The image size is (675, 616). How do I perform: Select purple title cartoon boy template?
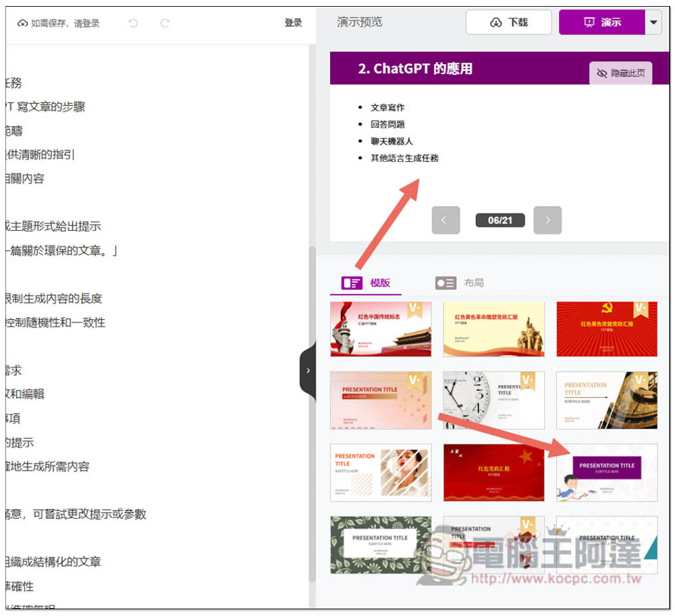pyautogui.click(x=607, y=473)
